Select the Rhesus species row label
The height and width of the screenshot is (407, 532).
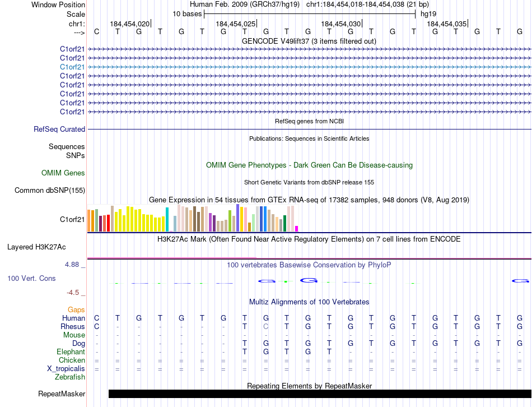[x=73, y=327]
